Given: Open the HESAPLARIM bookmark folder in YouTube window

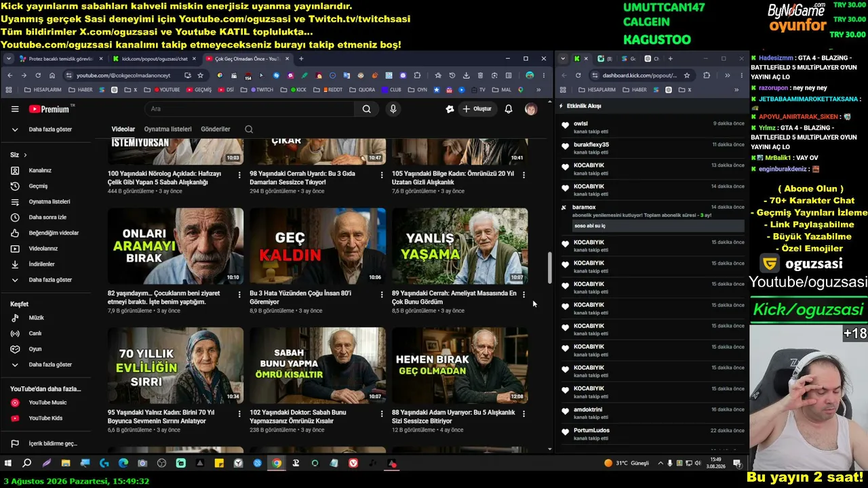Looking at the screenshot, I should click(x=42, y=89).
